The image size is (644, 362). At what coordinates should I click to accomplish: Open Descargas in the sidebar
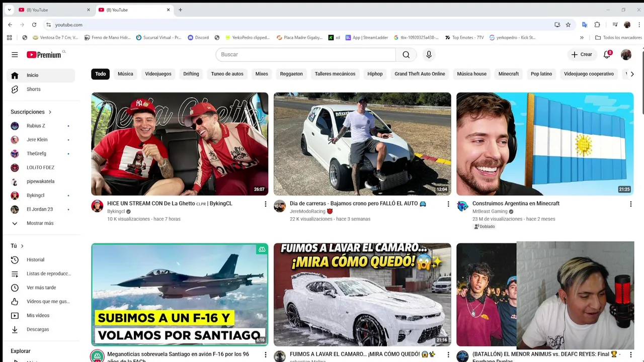[x=41, y=329]
